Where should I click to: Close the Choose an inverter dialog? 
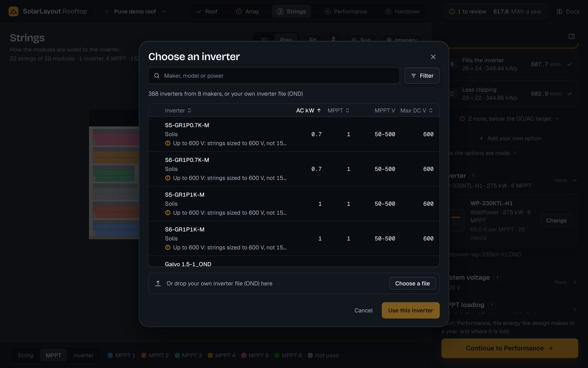[433, 57]
